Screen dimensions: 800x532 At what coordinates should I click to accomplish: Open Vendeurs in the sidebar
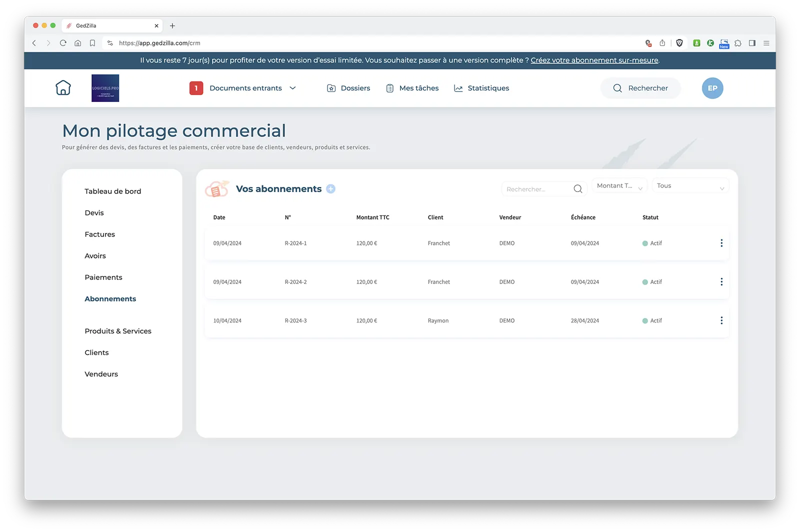(101, 374)
